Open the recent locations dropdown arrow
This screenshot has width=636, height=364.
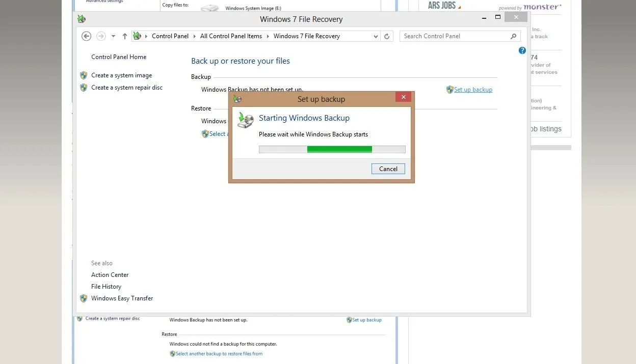pyautogui.click(x=113, y=36)
